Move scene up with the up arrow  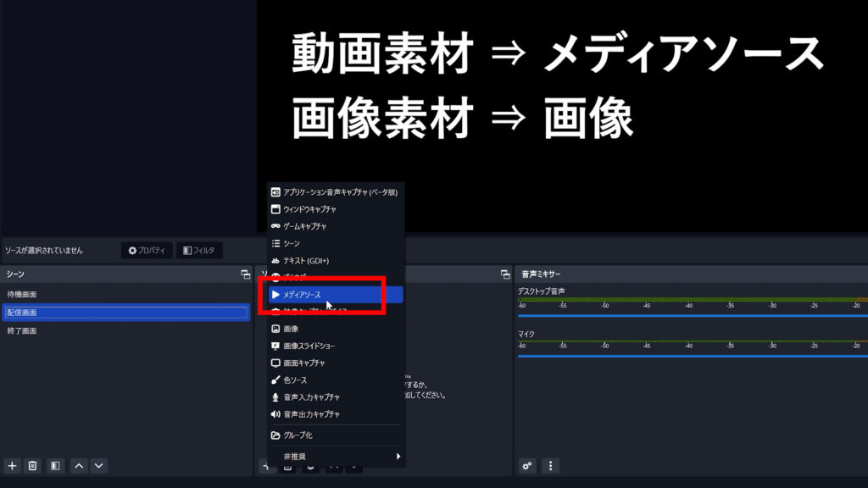point(81,465)
